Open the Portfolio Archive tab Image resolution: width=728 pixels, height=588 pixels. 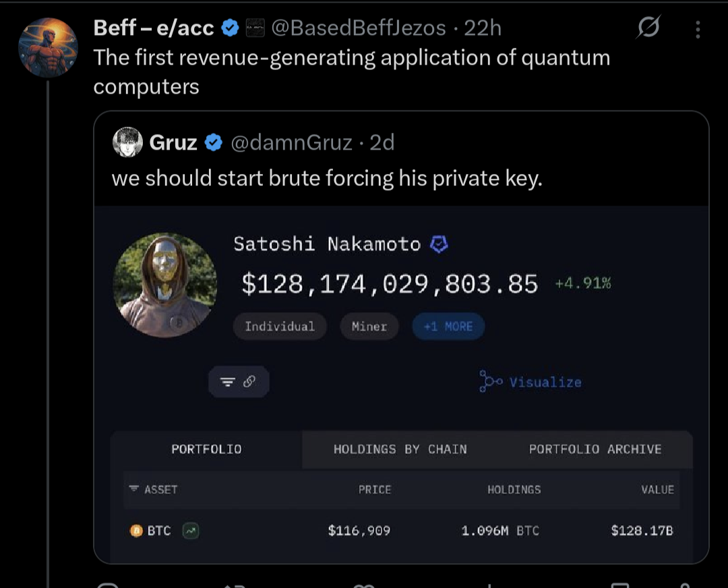tap(595, 449)
